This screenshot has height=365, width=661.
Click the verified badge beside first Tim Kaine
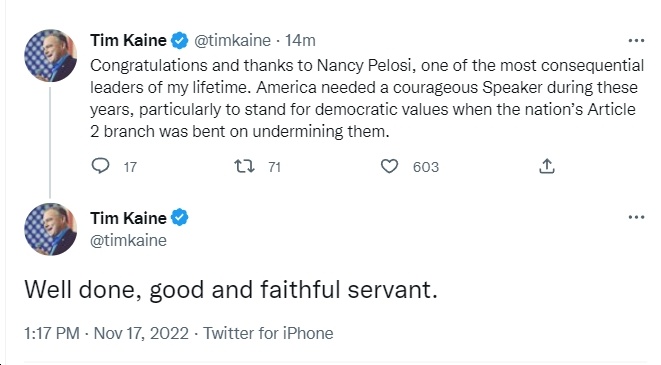pos(180,40)
